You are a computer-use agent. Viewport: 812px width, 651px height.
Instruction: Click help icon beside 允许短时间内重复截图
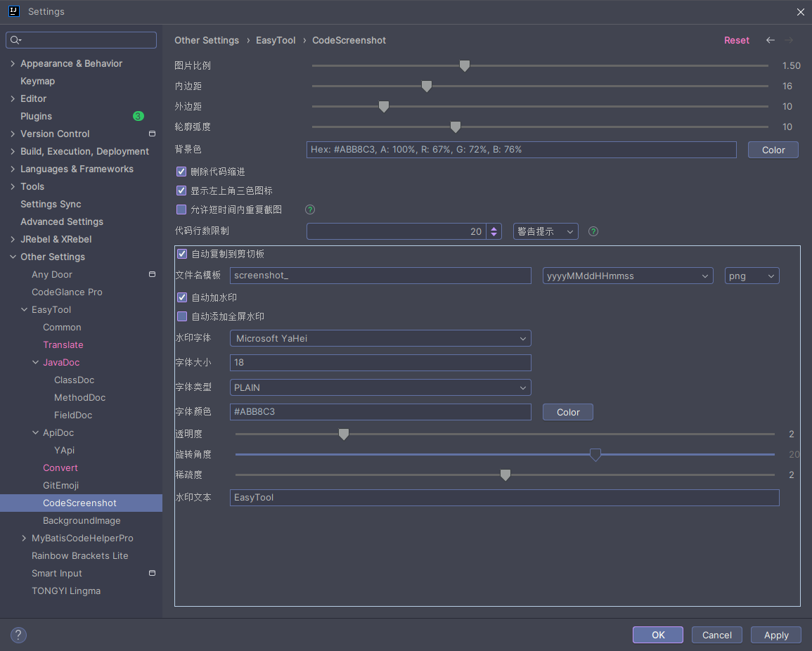tap(309, 210)
